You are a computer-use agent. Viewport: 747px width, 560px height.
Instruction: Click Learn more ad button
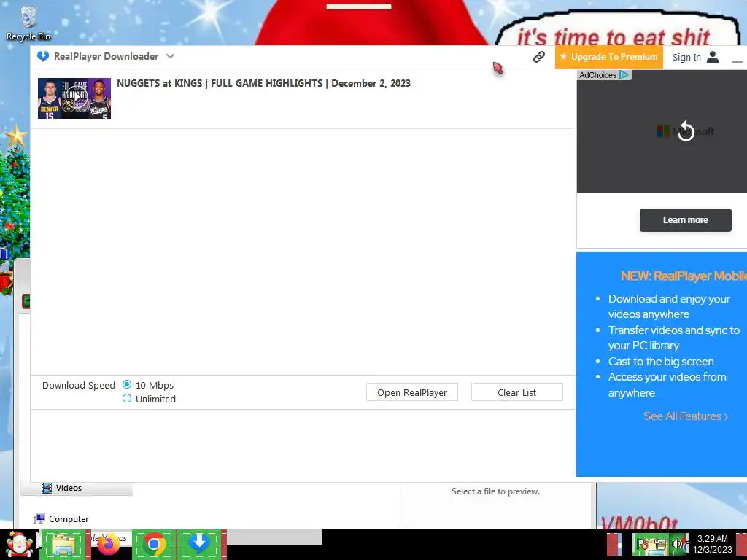point(686,220)
